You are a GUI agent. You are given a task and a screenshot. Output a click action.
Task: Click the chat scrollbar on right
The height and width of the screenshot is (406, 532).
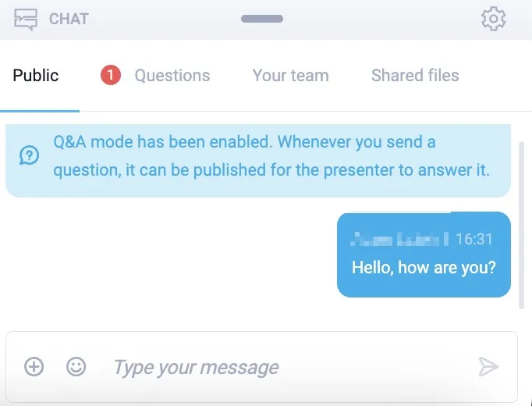pos(522,226)
